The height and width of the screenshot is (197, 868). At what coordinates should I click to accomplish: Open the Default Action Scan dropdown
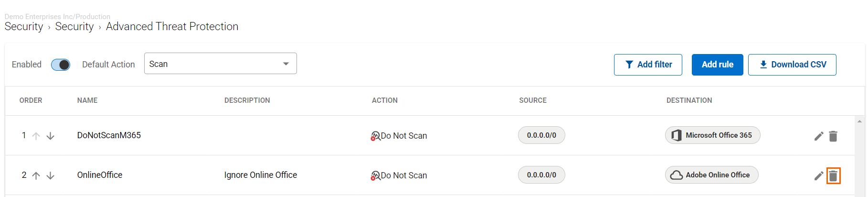pyautogui.click(x=220, y=64)
